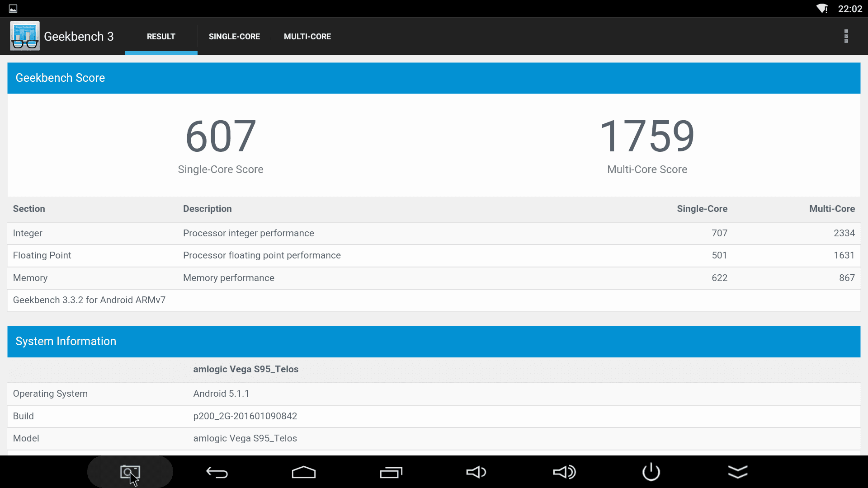Tap the build value p200_2G-201601090842

point(245,416)
